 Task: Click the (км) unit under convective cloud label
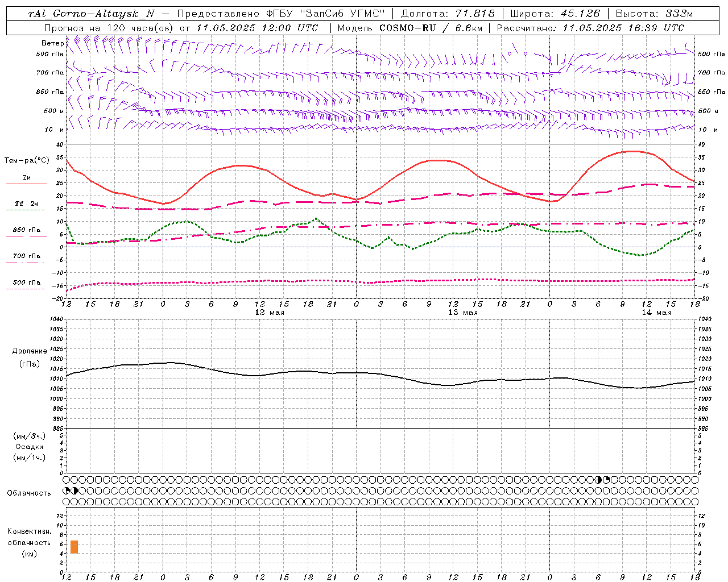30,554
